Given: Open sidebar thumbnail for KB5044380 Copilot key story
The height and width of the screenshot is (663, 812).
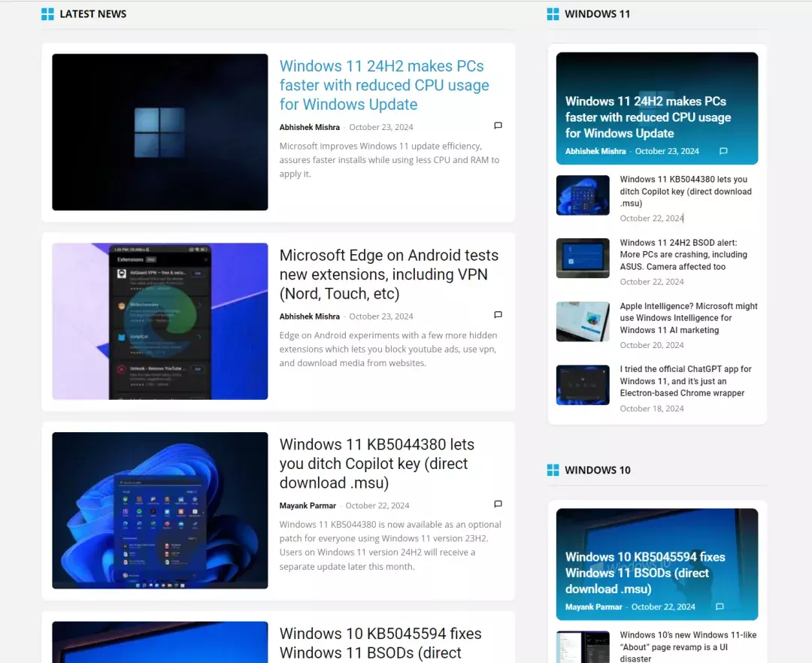Looking at the screenshot, I should point(583,195).
